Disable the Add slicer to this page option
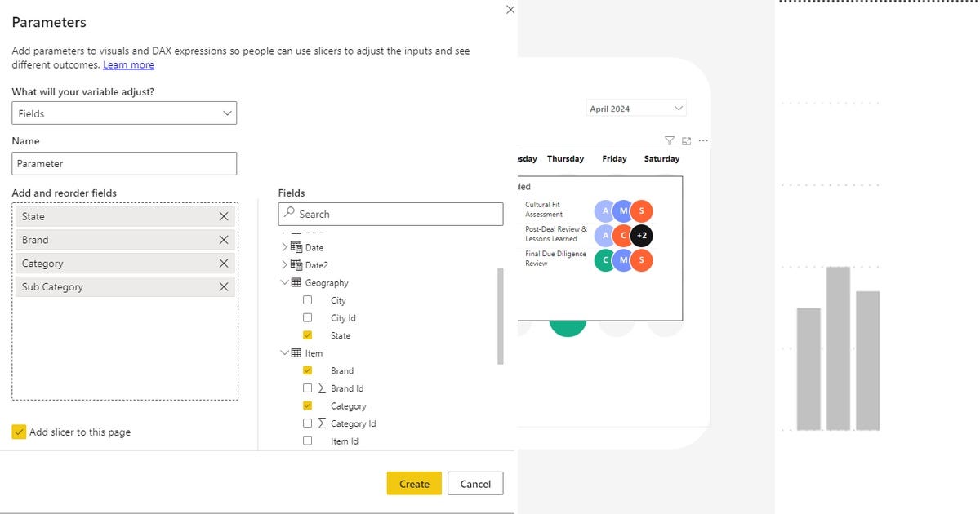The height and width of the screenshot is (514, 980). point(17,432)
